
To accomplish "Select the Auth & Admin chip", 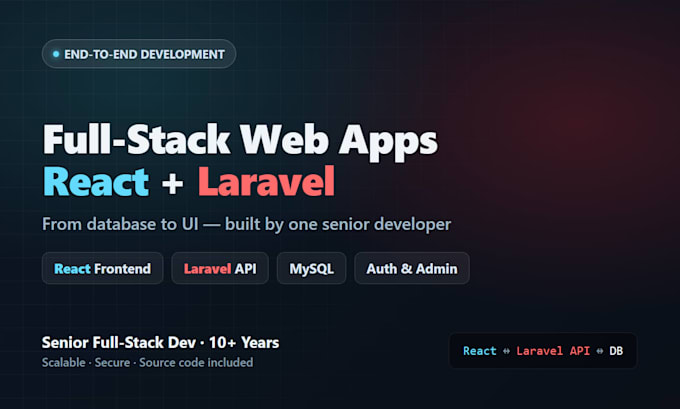I will (x=412, y=268).
